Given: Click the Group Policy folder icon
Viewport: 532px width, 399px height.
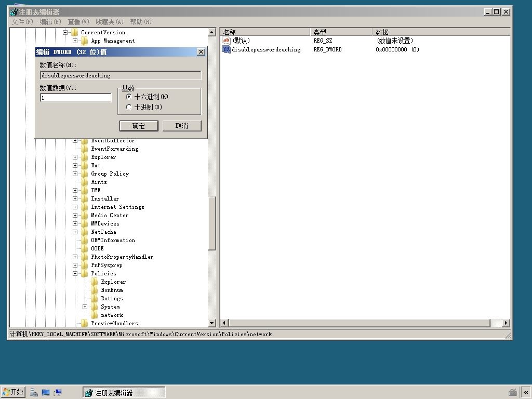Looking at the screenshot, I should [x=85, y=174].
